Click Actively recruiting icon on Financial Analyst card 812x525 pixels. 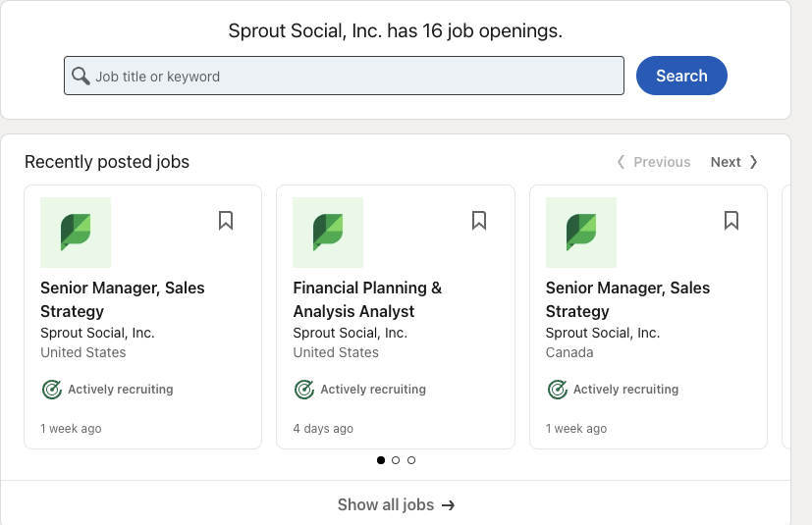pyautogui.click(x=304, y=390)
